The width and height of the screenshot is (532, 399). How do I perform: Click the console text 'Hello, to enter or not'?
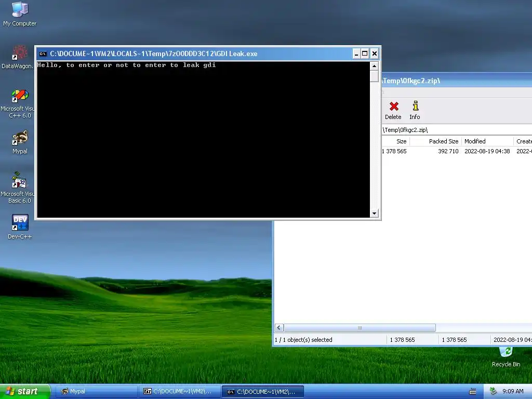pos(83,65)
